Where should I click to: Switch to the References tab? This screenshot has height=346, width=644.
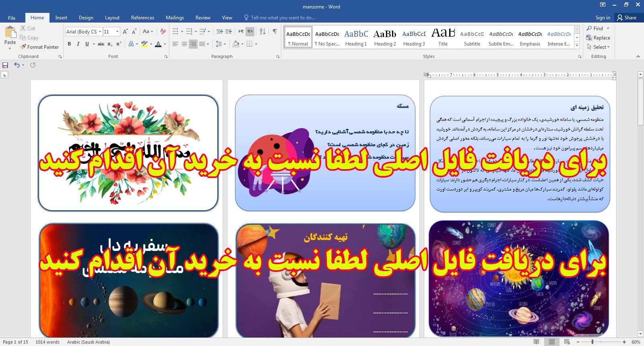pos(142,18)
